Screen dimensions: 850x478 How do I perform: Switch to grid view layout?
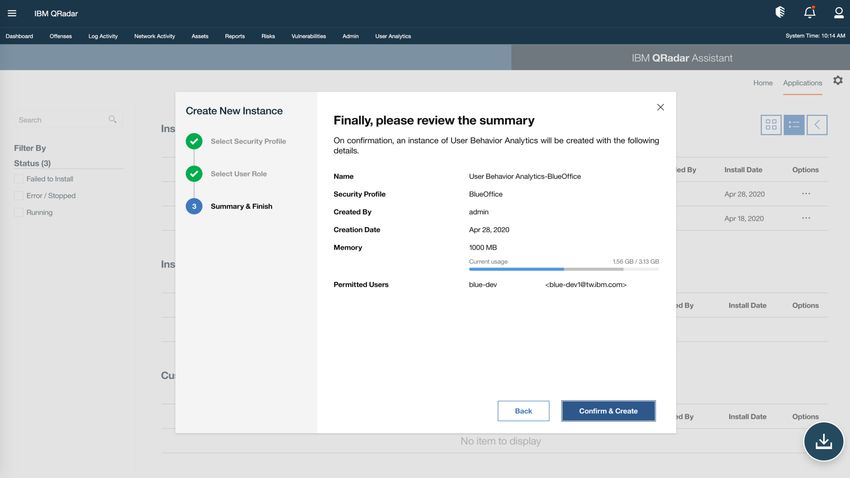point(771,125)
